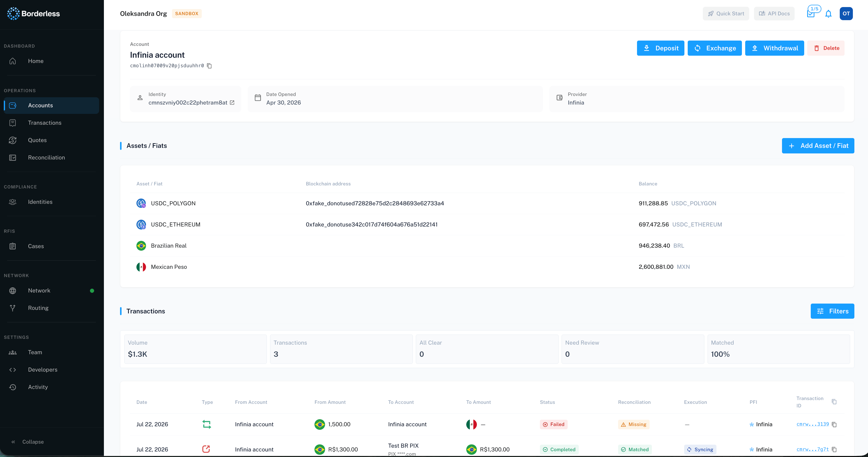Viewport: 868px width, 457px height.
Task: Open identity external link icon
Action: 232,103
